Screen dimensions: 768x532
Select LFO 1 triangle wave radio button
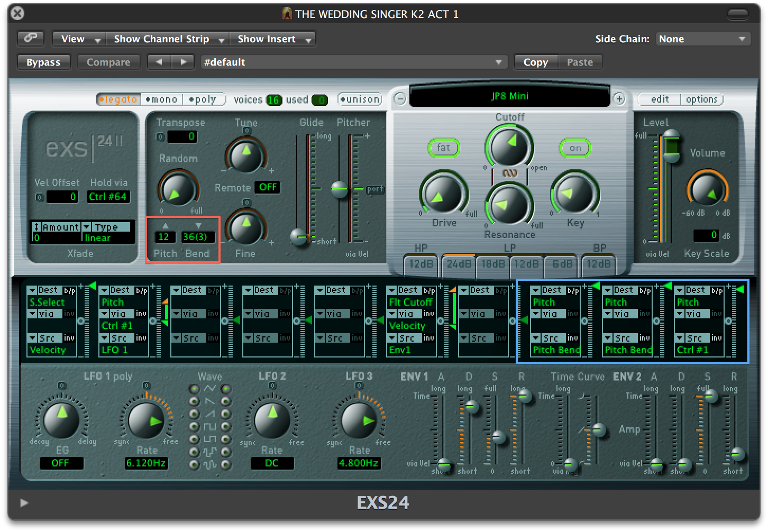(194, 389)
